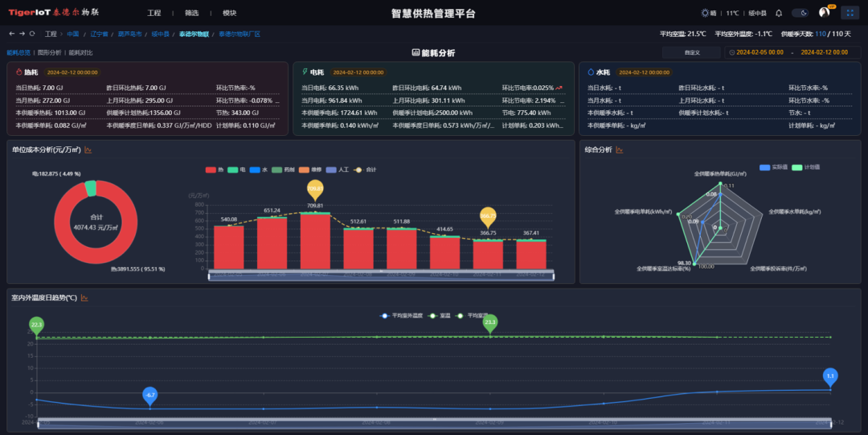Switch to the 能耗对比 tab
868x435 pixels.
[x=80, y=52]
